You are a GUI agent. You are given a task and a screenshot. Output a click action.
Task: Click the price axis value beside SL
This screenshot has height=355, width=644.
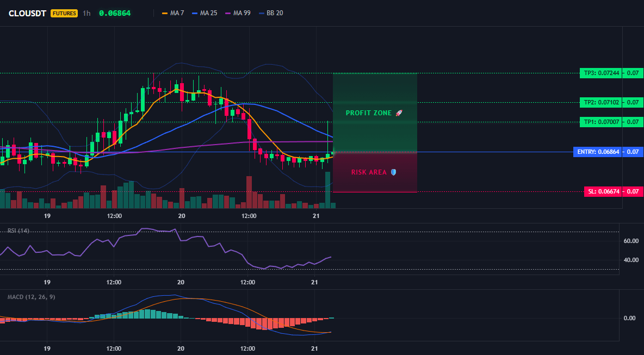pyautogui.click(x=633, y=192)
